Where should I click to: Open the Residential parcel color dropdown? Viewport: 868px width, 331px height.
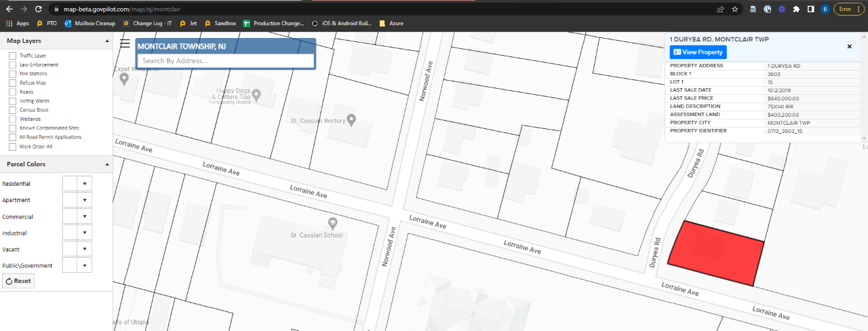tap(85, 184)
